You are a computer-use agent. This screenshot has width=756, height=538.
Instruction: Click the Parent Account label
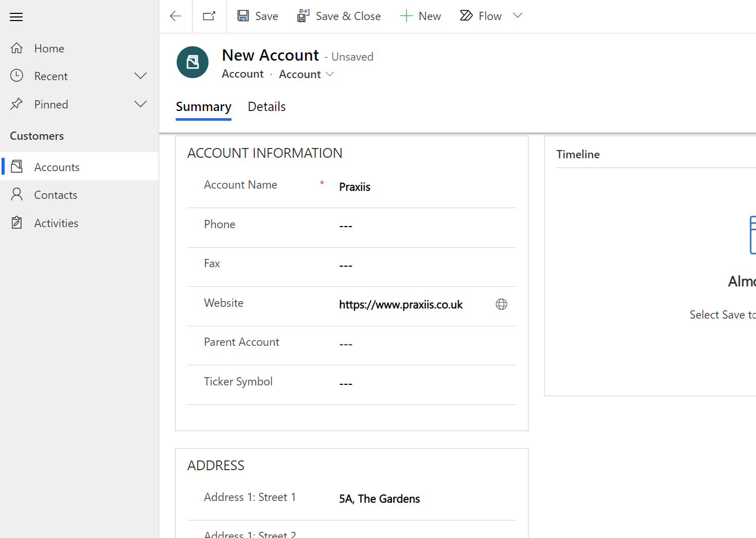pos(241,342)
